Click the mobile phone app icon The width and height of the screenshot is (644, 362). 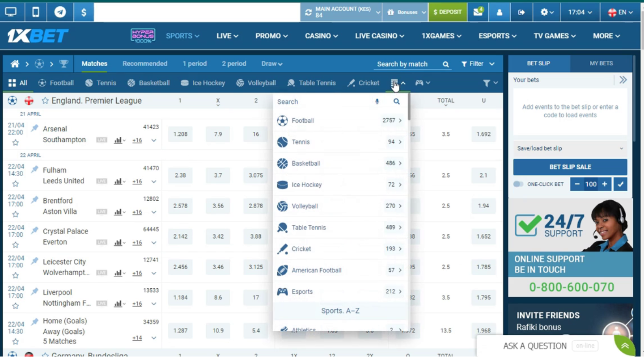(x=35, y=12)
